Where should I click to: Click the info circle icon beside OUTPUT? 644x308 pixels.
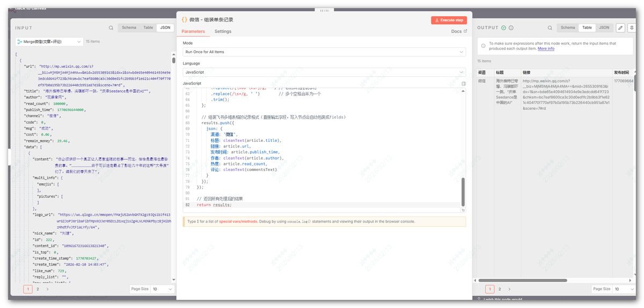(511, 28)
